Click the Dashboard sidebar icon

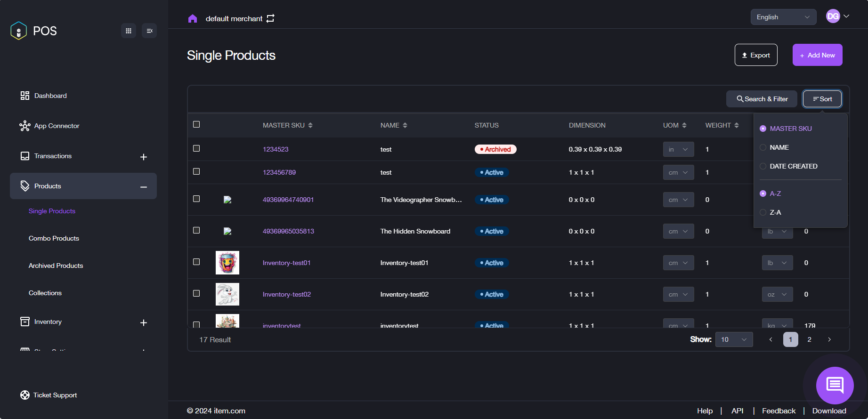[x=25, y=96]
